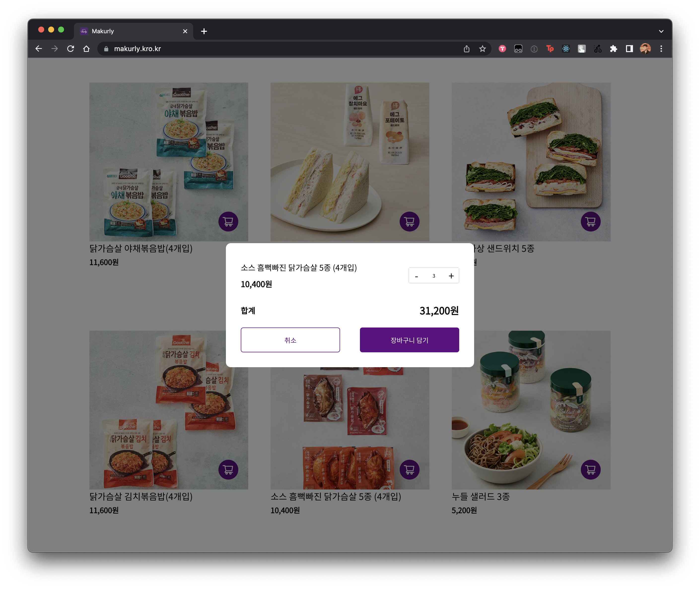This screenshot has height=589, width=700.
Task: Reload the page
Action: 70,49
